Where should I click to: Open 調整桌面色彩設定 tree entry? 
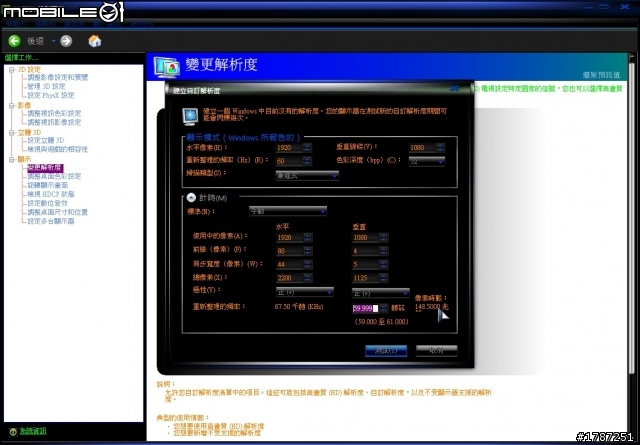click(x=54, y=176)
